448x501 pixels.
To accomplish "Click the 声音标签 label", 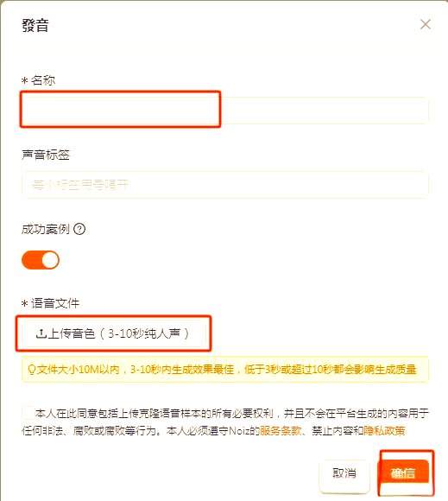I will click(46, 155).
